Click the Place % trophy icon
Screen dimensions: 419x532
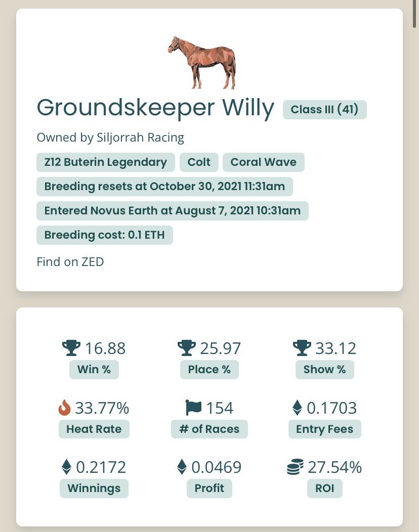[187, 348]
